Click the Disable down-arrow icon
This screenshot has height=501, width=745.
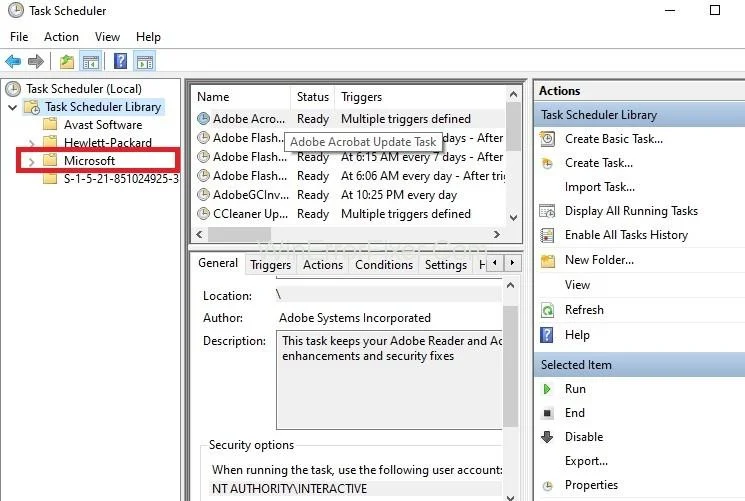[x=547, y=437]
